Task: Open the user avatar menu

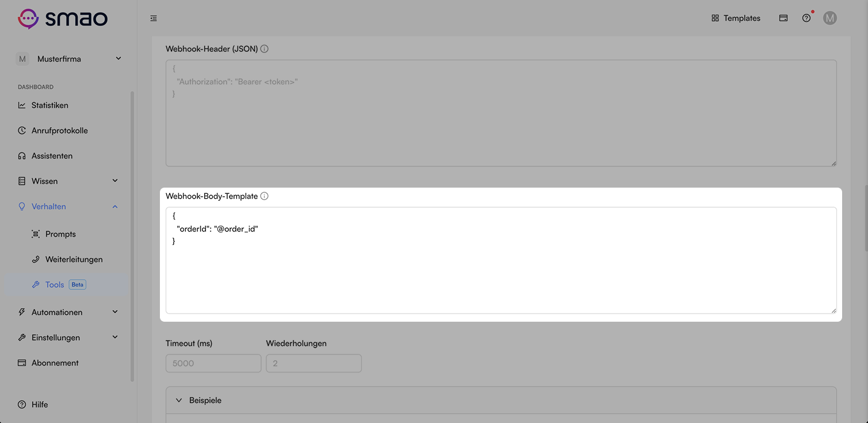Action: pyautogui.click(x=829, y=18)
